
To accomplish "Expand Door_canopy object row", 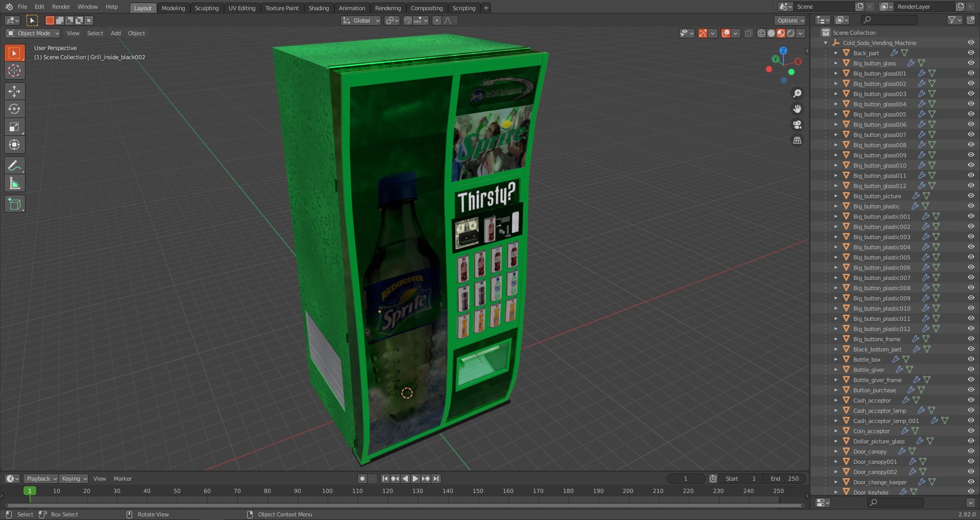I will (836, 452).
